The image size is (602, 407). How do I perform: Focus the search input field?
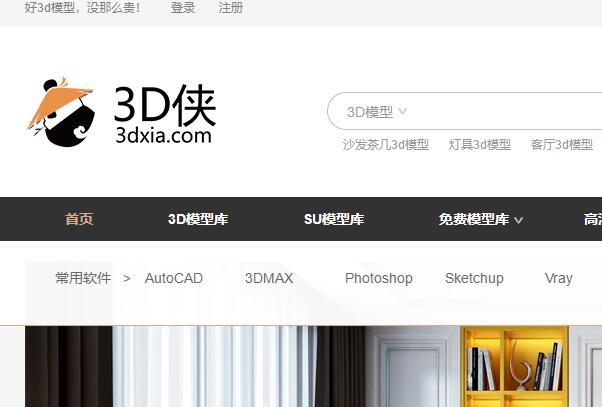click(x=500, y=112)
